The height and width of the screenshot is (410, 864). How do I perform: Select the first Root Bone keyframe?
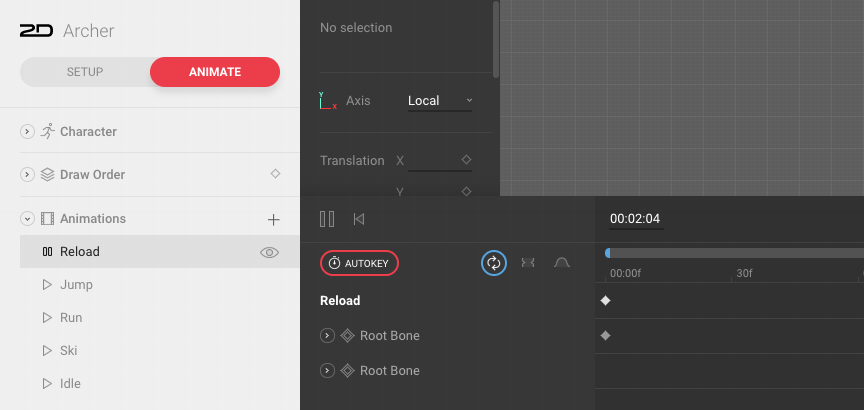(x=606, y=335)
